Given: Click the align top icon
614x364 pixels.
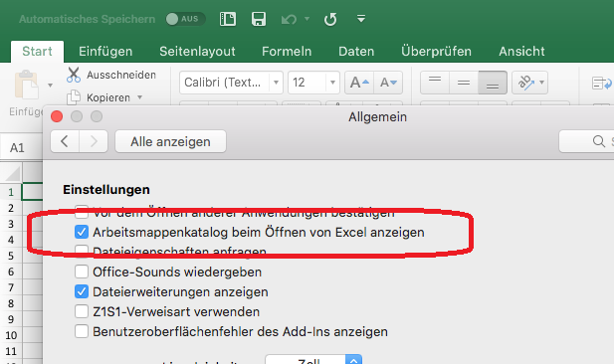Looking at the screenshot, I should tap(435, 83).
